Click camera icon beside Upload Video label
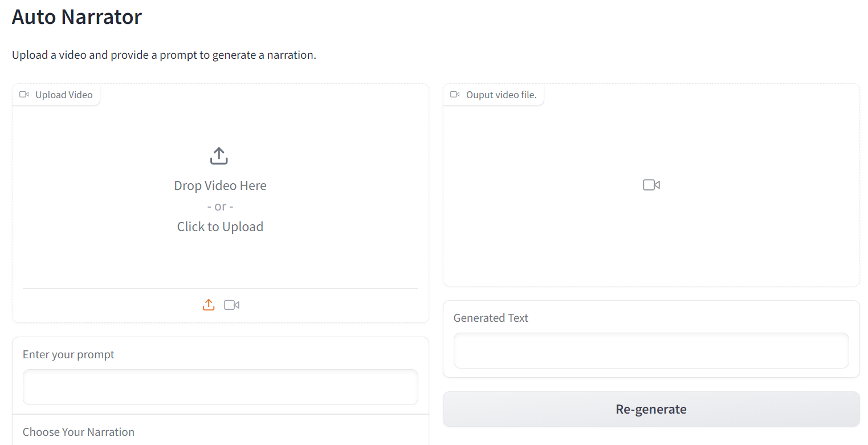868x445 pixels. 24,95
